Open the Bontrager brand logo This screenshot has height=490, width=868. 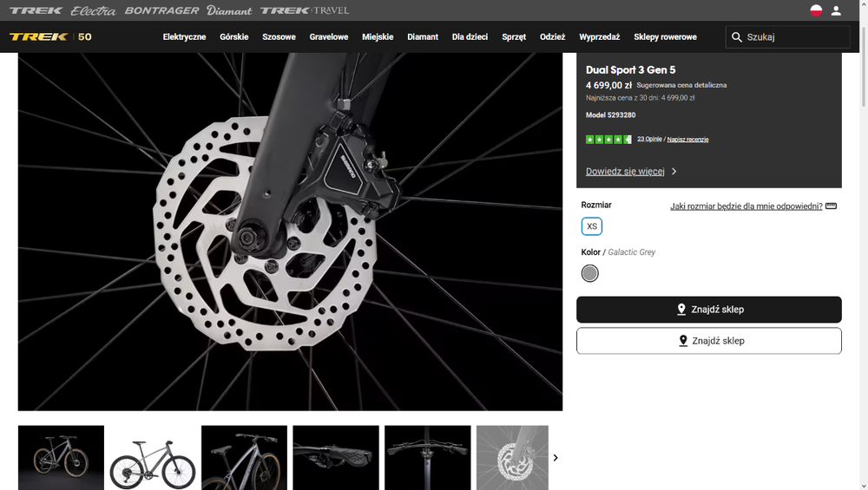tap(161, 10)
